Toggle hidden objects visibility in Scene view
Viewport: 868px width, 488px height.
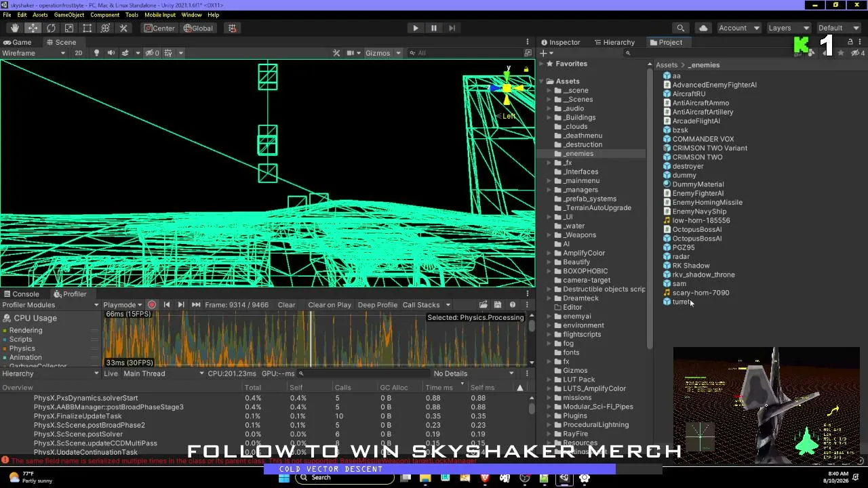tap(152, 53)
